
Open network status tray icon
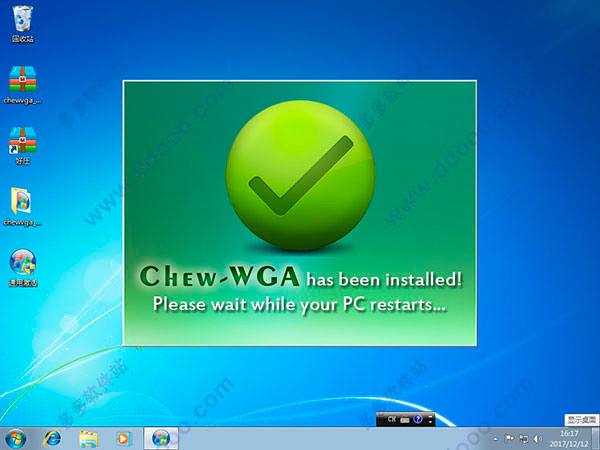click(x=523, y=439)
